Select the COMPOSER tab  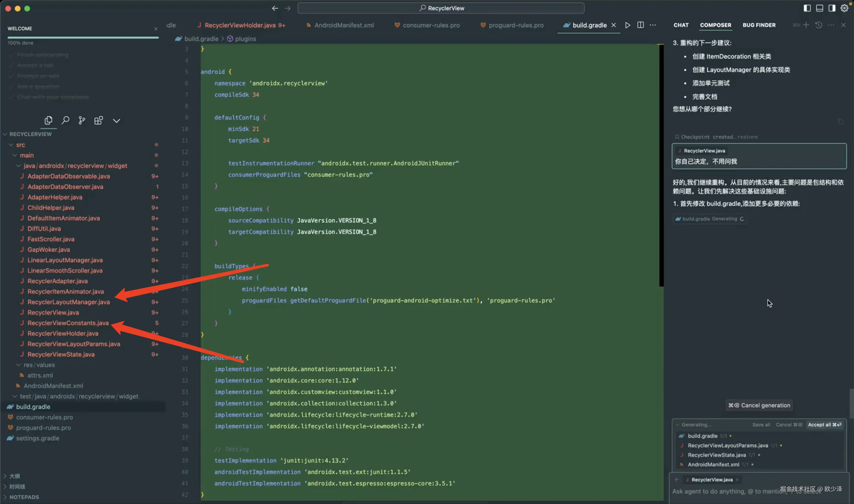pyautogui.click(x=715, y=25)
